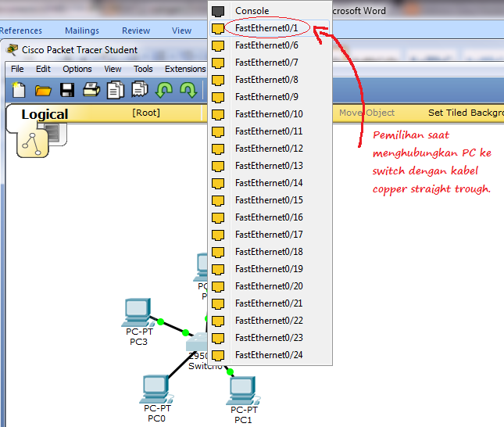Choose FastEthernet0/9 port
The width and height of the screenshot is (504, 427).
click(x=270, y=97)
